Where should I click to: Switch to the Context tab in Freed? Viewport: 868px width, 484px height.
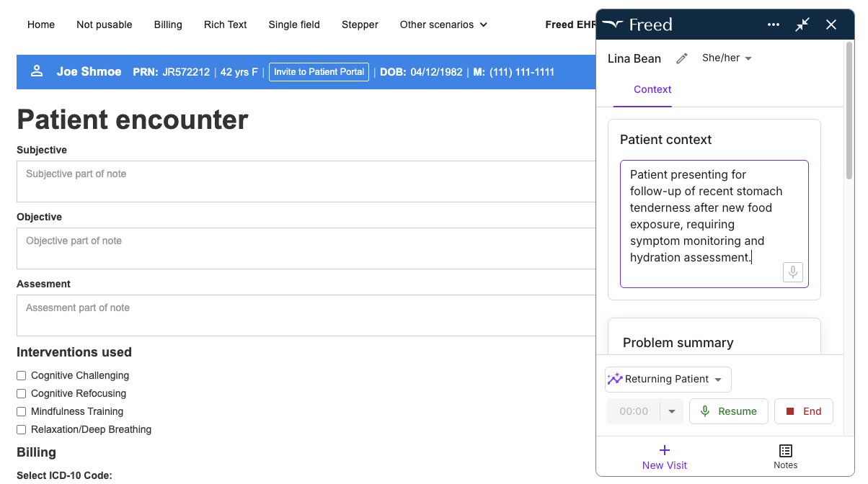pos(652,89)
